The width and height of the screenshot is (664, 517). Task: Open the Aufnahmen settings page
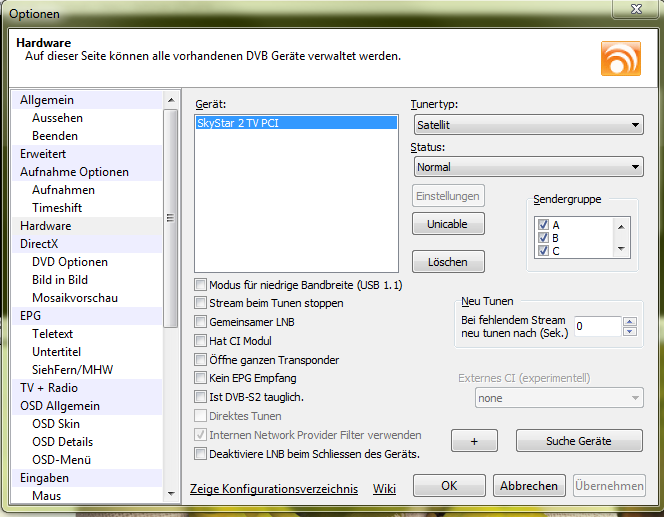coord(63,190)
